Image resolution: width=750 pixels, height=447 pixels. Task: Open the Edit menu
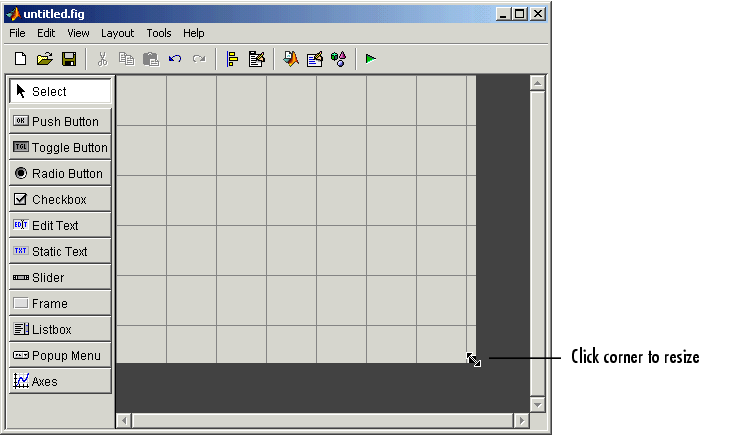[x=46, y=33]
